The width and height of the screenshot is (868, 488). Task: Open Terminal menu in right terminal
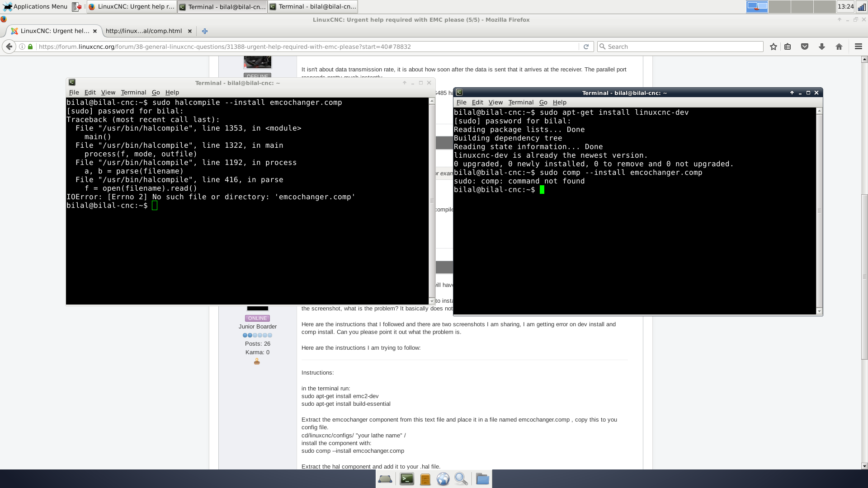pyautogui.click(x=521, y=102)
